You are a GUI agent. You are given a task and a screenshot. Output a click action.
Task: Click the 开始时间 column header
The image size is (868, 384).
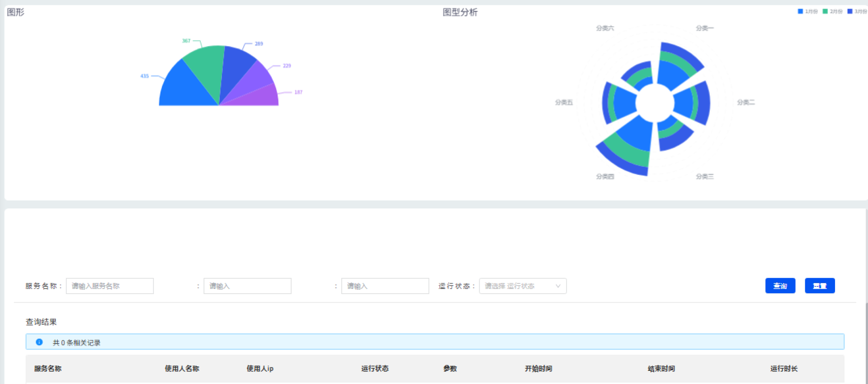pos(538,369)
